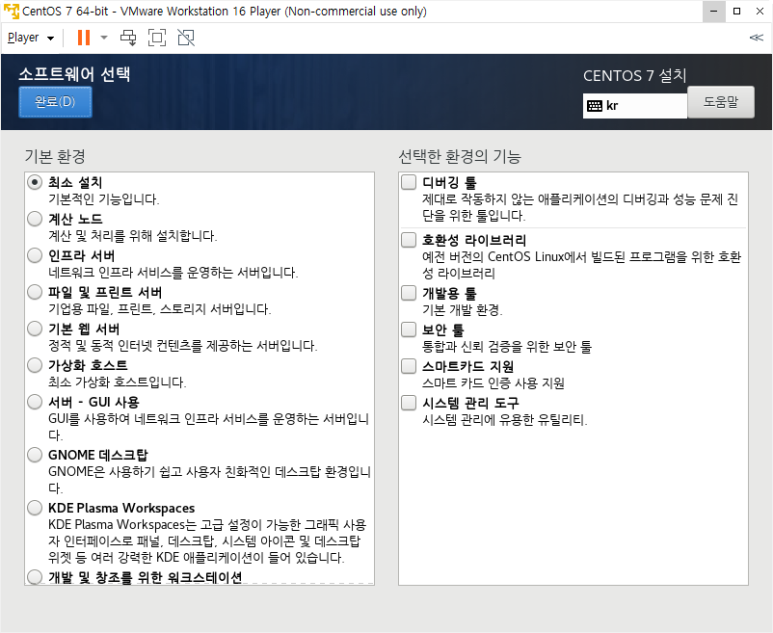Minimize the VMware Player window
The height and width of the screenshot is (633, 773).
(x=713, y=11)
